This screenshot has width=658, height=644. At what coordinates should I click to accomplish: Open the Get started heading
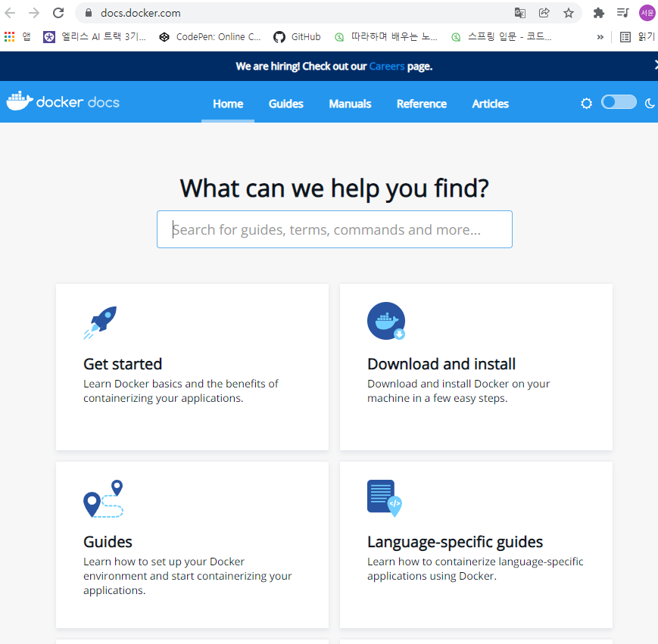pos(123,364)
